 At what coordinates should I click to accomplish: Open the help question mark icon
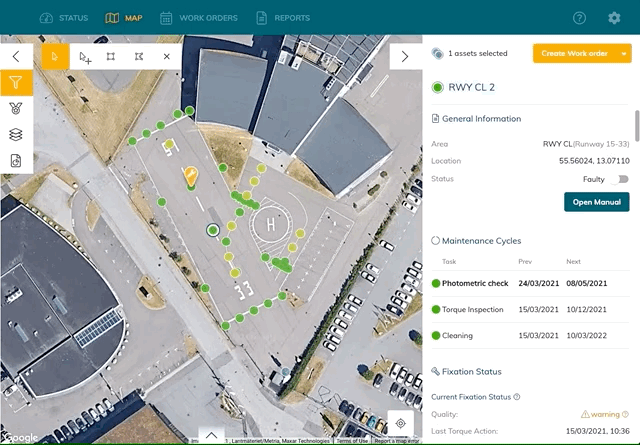tap(579, 18)
